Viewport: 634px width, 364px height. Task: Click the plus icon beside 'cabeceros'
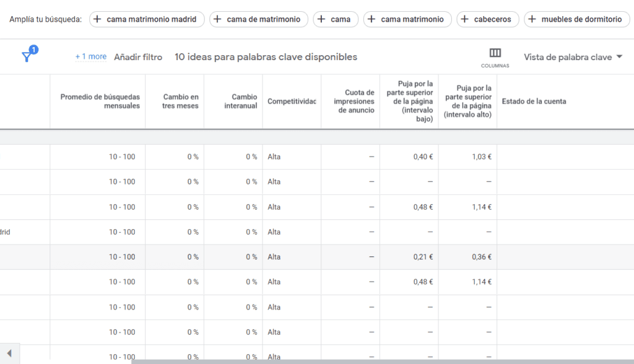465,19
